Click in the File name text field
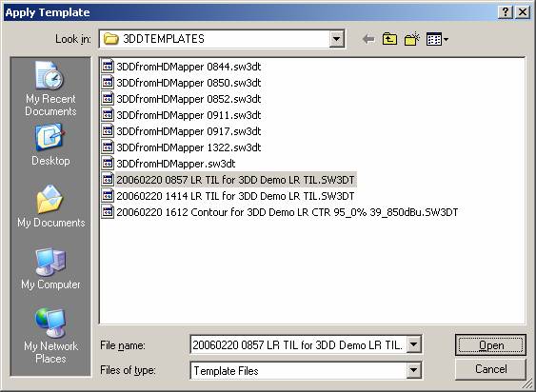This screenshot has height=392, width=536. tap(298, 344)
